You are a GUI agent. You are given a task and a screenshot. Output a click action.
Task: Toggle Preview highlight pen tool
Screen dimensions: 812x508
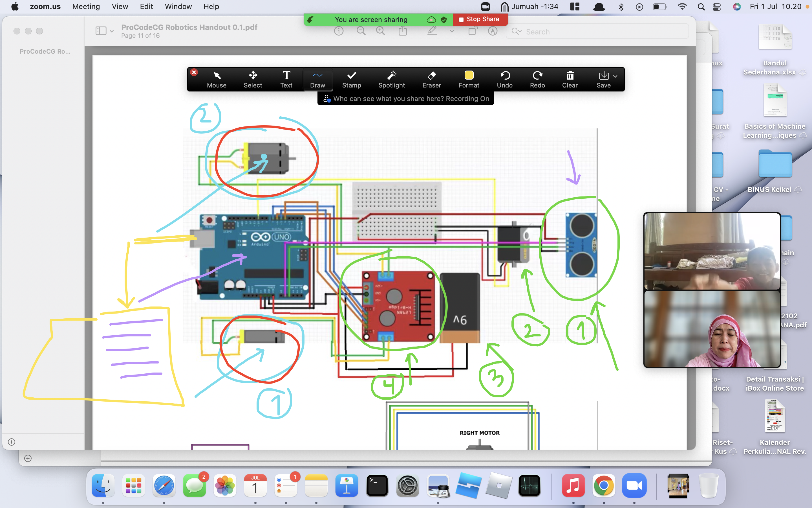coord(432,31)
